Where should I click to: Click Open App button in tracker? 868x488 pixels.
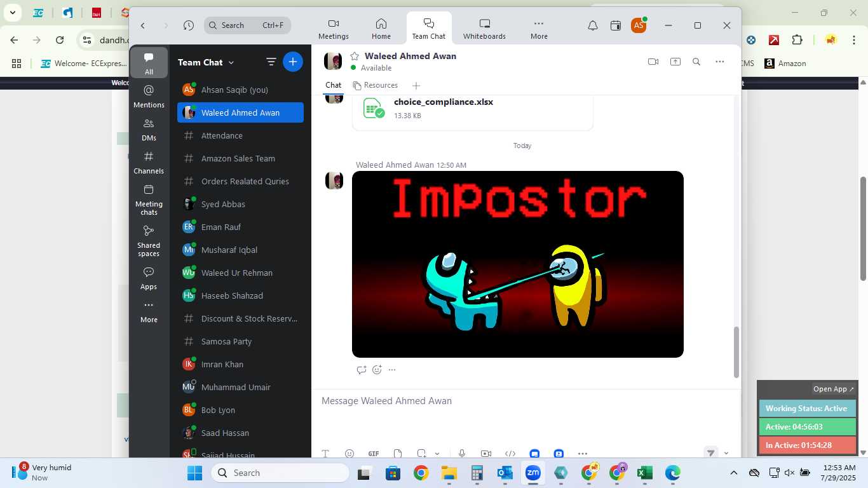pos(834,389)
